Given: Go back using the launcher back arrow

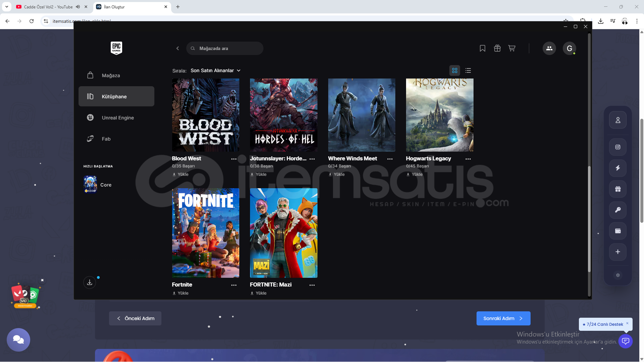Looking at the screenshot, I should 178,48.
